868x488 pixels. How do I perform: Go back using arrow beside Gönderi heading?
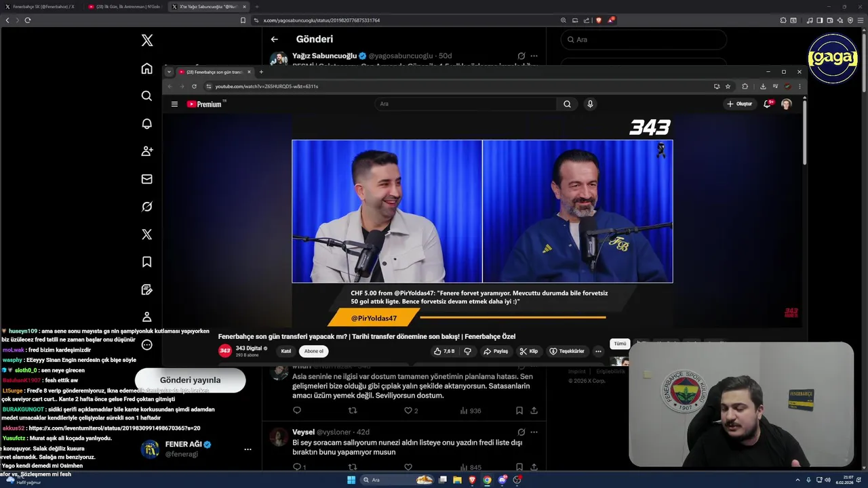[x=274, y=39]
